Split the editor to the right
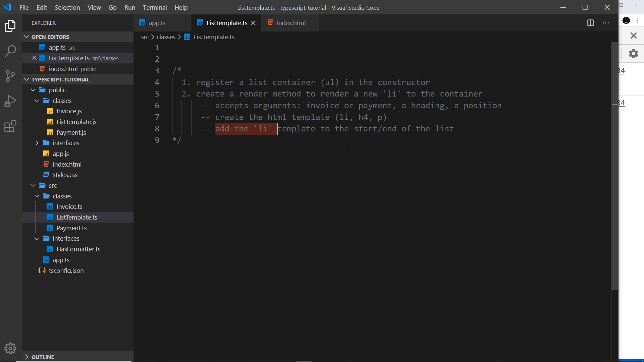The image size is (644, 362). (591, 23)
